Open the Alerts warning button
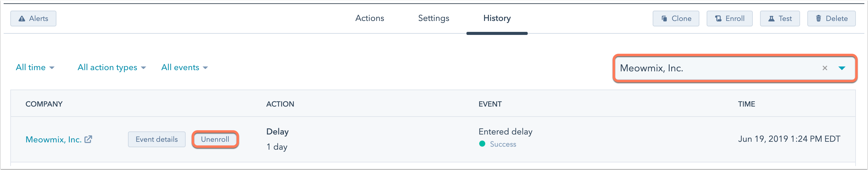 (x=33, y=19)
